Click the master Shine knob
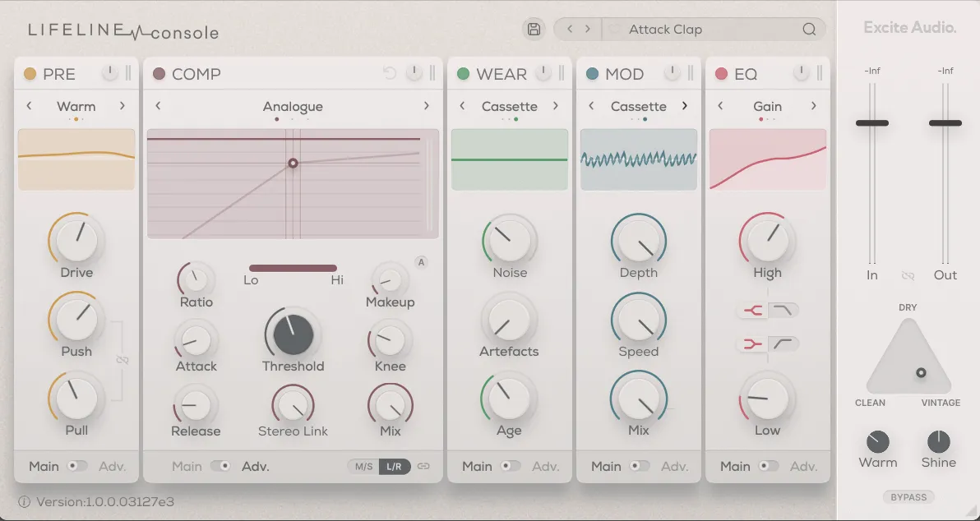 click(x=938, y=441)
